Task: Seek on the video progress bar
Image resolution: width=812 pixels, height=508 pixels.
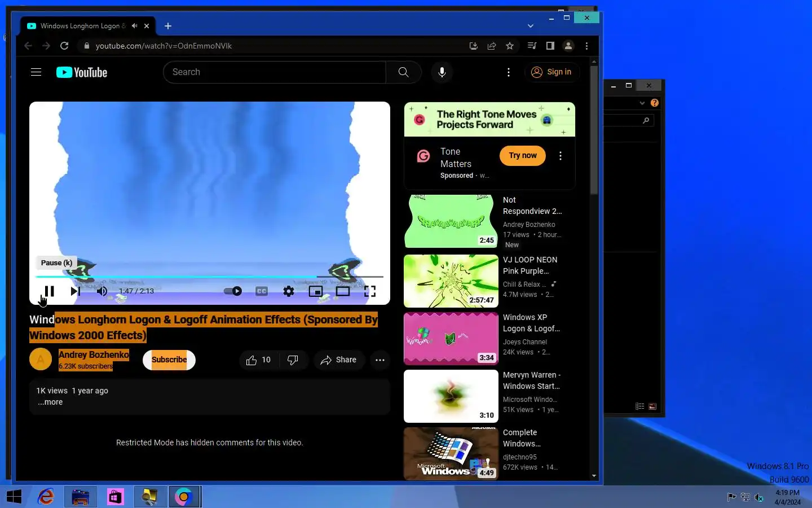Action: point(209,277)
